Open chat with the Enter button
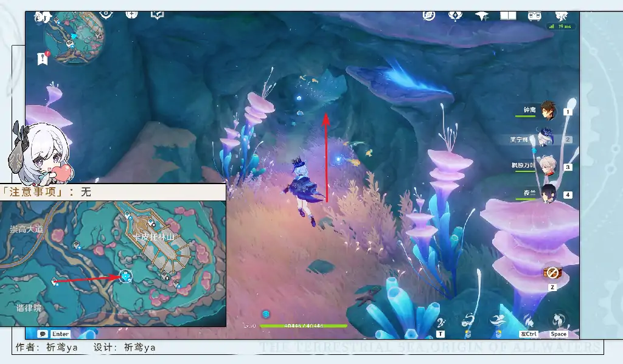 coord(60,334)
